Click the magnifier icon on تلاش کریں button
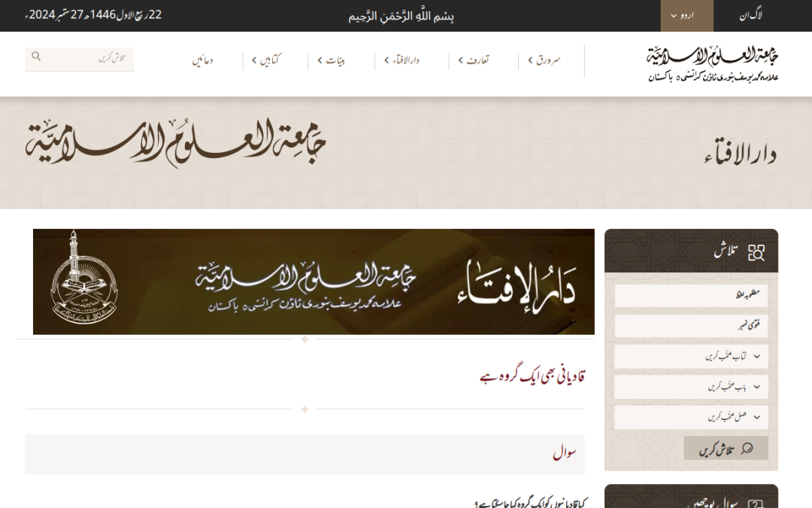This screenshot has width=812, height=508. pos(747,449)
